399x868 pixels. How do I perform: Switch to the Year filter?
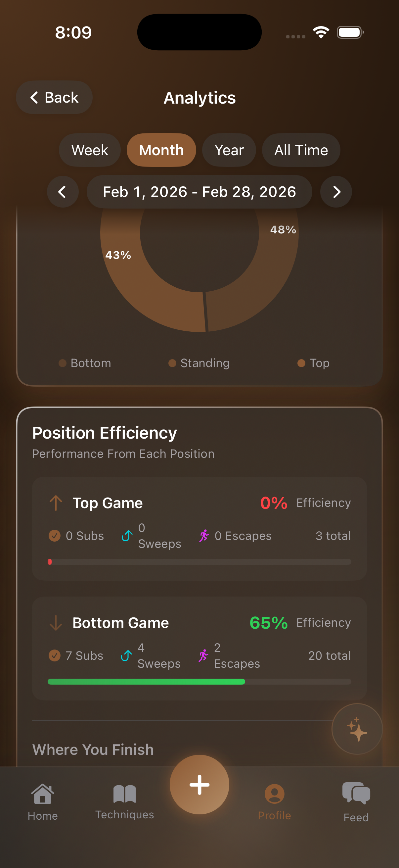pyautogui.click(x=229, y=150)
